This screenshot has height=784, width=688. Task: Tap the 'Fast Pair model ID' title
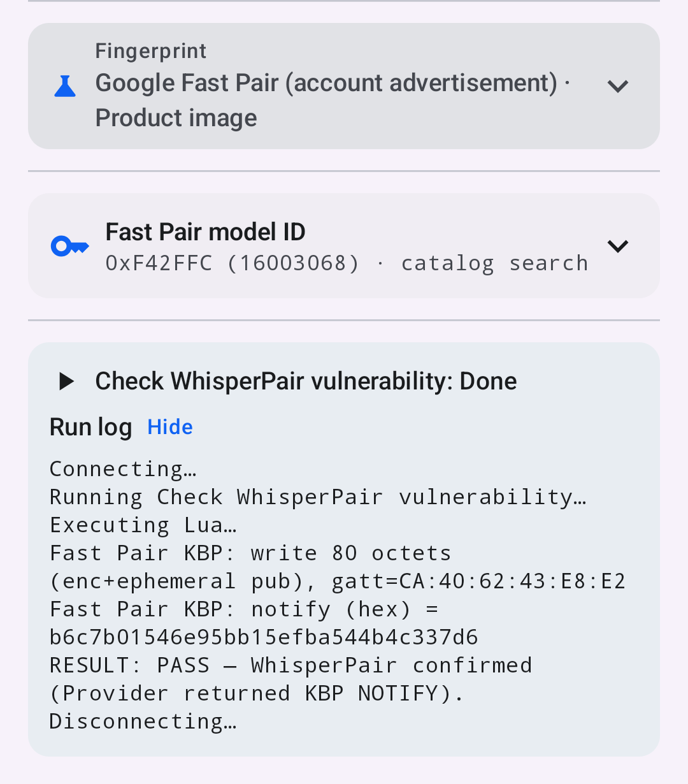pos(206,232)
